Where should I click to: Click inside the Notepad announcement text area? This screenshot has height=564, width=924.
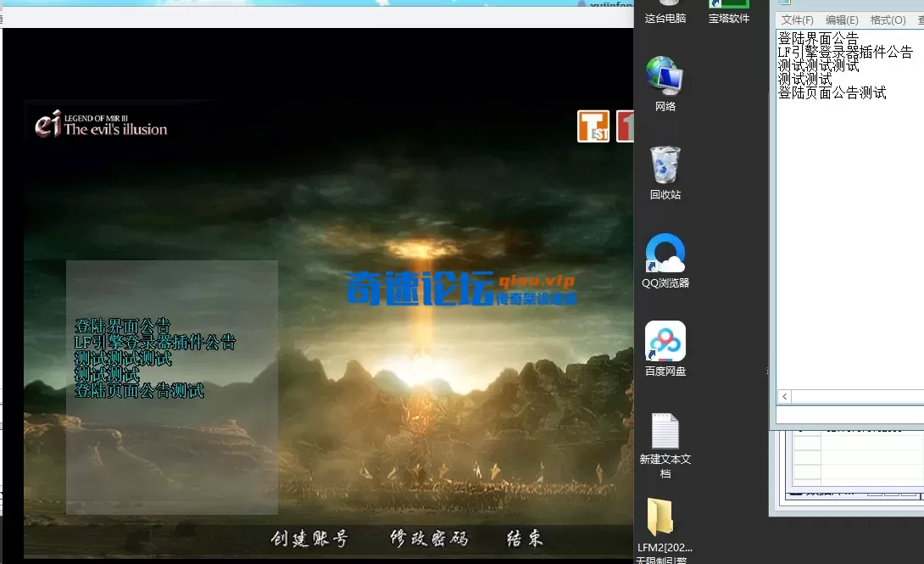pos(848,212)
